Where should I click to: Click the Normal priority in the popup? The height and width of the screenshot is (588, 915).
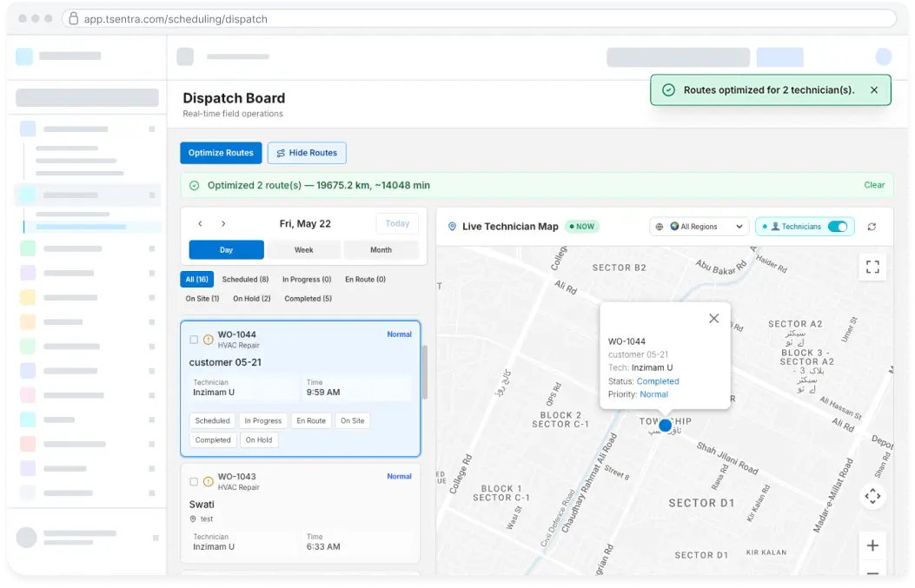click(x=653, y=394)
